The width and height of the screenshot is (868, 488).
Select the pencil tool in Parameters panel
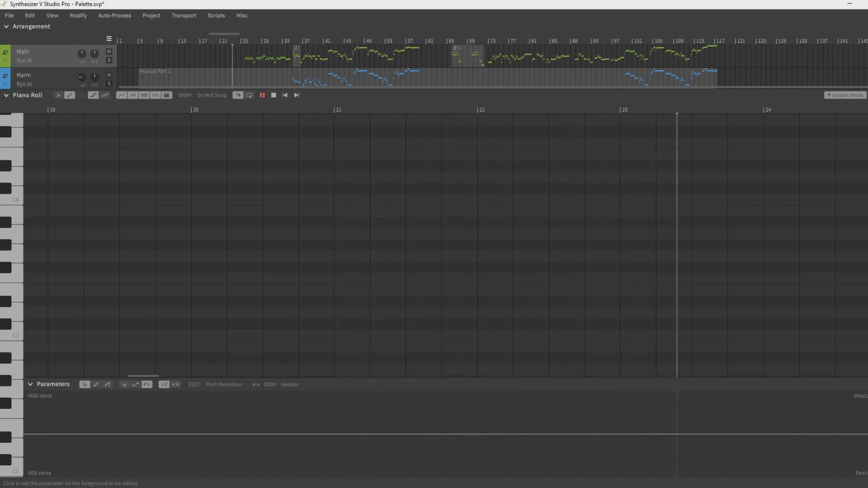coord(96,385)
